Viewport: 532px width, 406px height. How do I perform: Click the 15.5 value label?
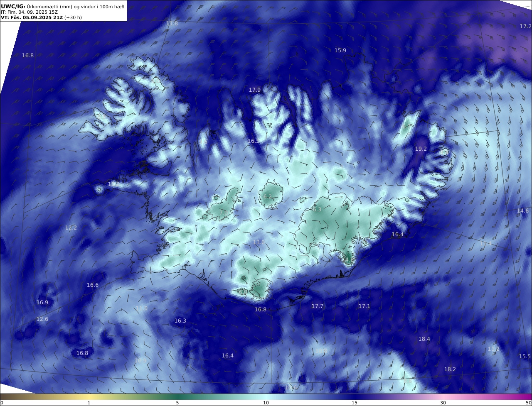coord(525,356)
